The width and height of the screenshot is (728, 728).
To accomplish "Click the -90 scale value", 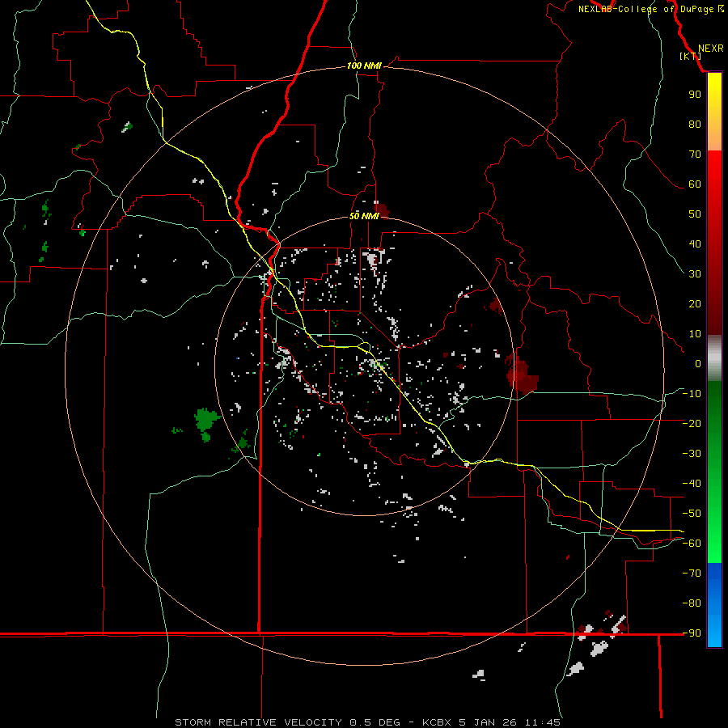I will click(692, 633).
